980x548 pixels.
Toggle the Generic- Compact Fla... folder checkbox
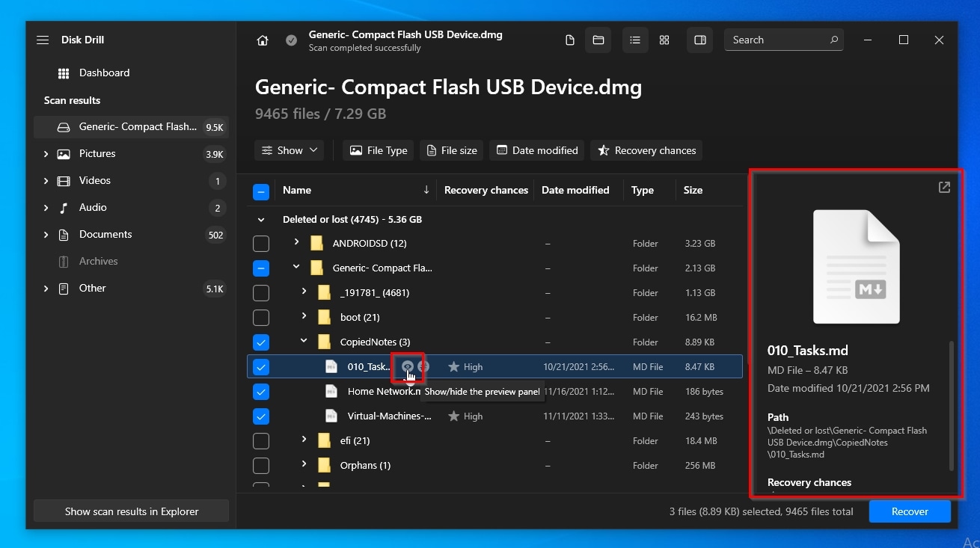261,268
